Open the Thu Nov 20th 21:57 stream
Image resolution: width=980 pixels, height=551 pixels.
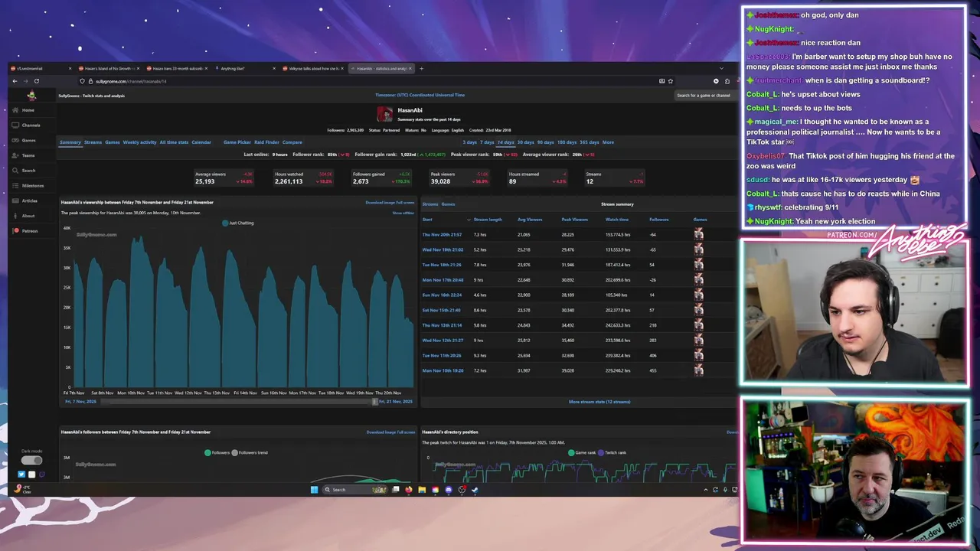[x=442, y=235]
